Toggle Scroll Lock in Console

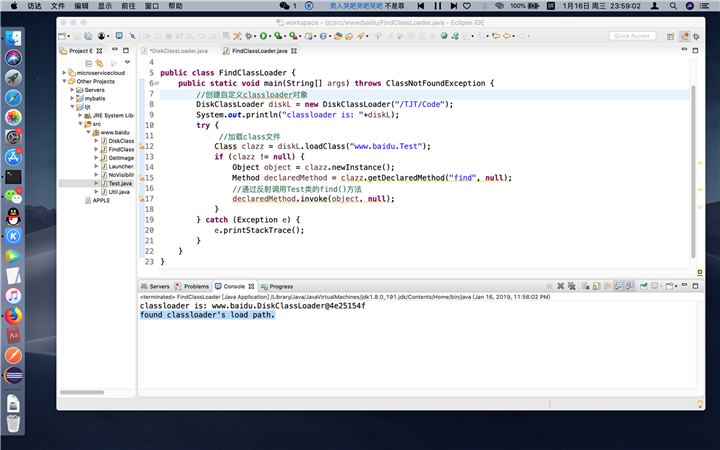pyautogui.click(x=596, y=286)
